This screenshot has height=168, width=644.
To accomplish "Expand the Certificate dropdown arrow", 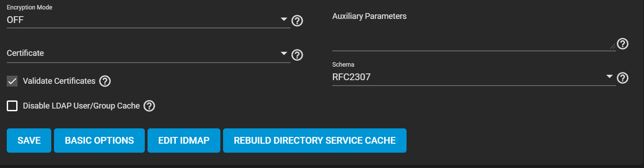I will point(284,53).
